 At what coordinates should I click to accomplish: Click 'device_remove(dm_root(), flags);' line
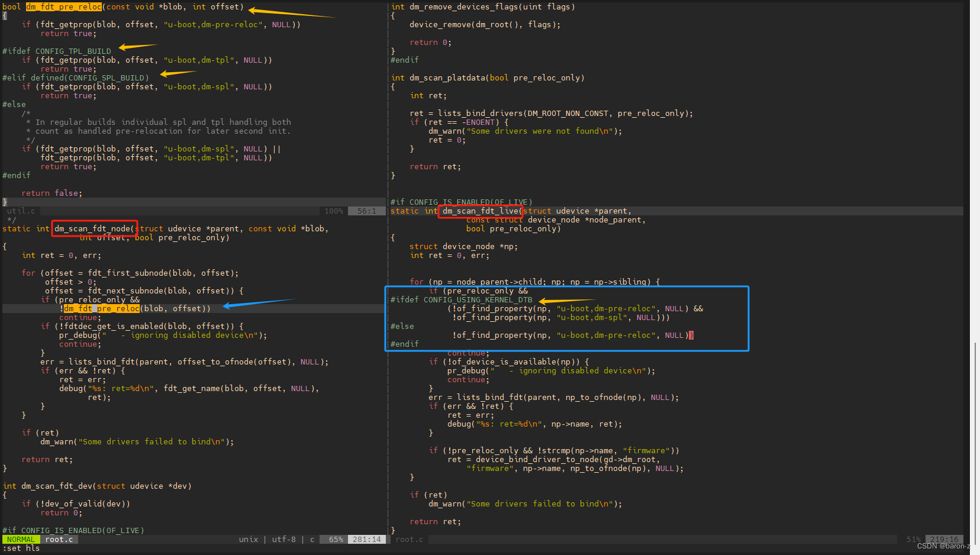[485, 24]
